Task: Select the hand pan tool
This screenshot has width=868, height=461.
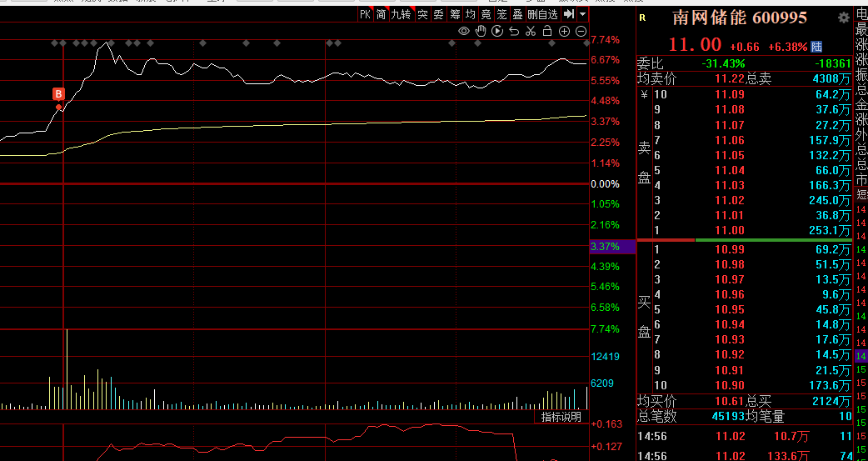Action: (x=481, y=31)
